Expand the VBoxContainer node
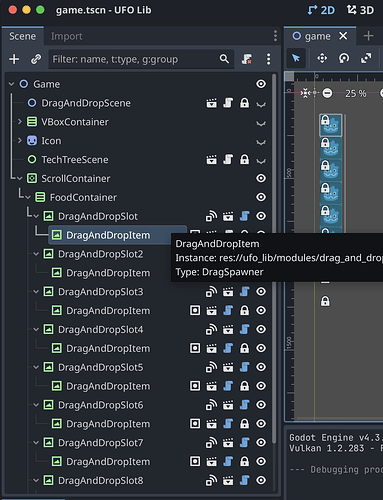The width and height of the screenshot is (383, 500). [20, 122]
